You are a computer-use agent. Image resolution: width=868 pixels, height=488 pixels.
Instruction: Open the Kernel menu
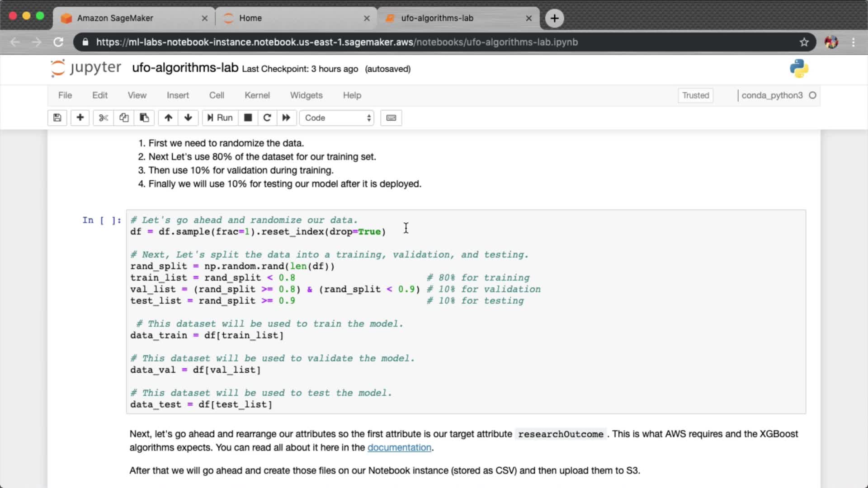(257, 95)
